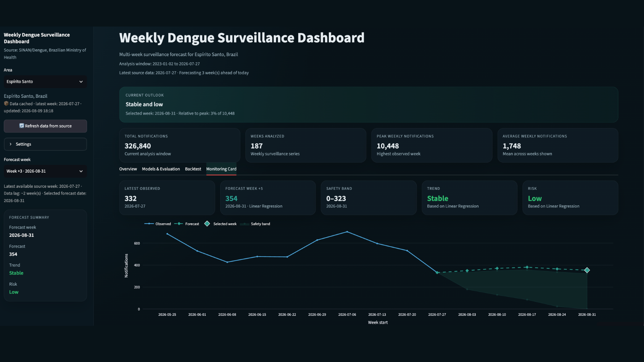This screenshot has height=362, width=644.
Task: Click the sidebar Trend value Stable
Action: tap(16, 273)
